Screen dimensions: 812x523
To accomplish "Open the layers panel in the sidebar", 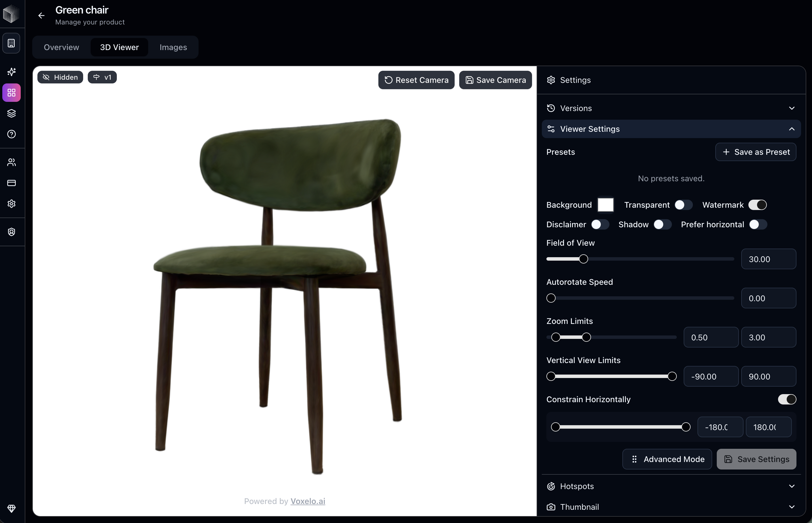I will click(12, 113).
